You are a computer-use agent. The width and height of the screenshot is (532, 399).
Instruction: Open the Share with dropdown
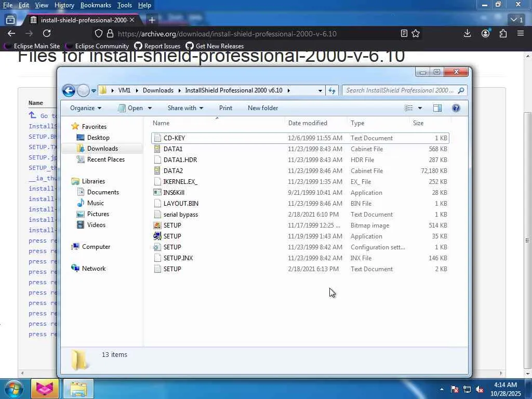(185, 108)
